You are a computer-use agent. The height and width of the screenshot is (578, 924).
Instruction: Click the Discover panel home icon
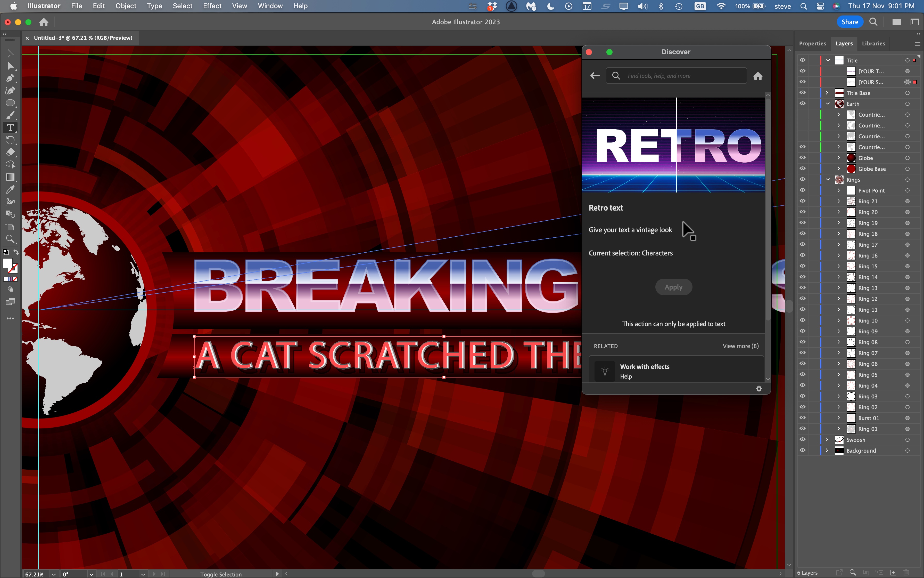click(758, 76)
